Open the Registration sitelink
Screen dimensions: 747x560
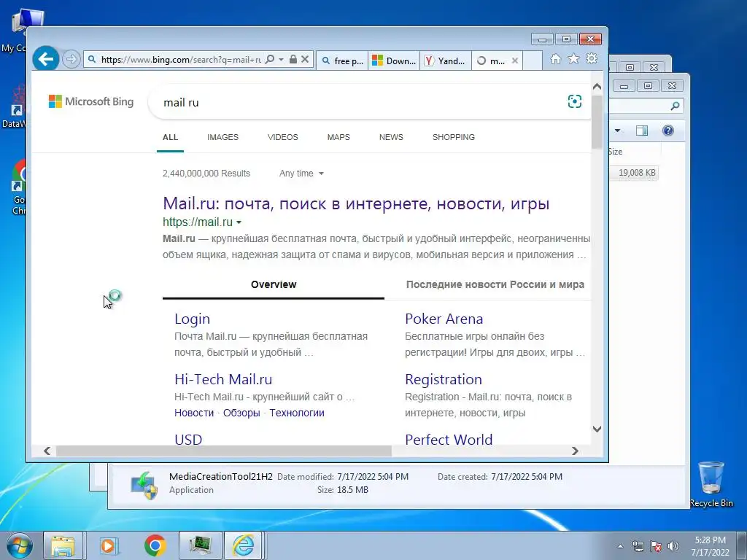coord(443,379)
